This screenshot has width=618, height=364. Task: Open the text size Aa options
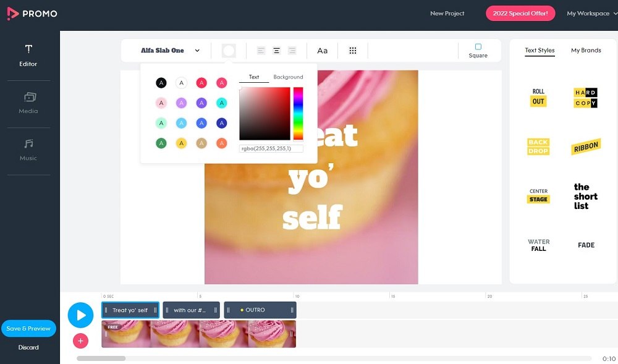(322, 50)
